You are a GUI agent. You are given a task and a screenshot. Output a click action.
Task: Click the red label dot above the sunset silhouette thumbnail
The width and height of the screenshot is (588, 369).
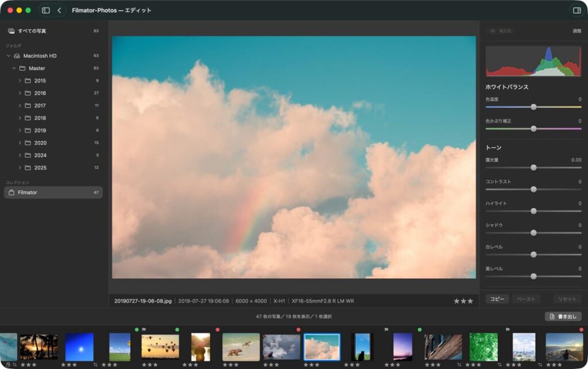(x=218, y=329)
